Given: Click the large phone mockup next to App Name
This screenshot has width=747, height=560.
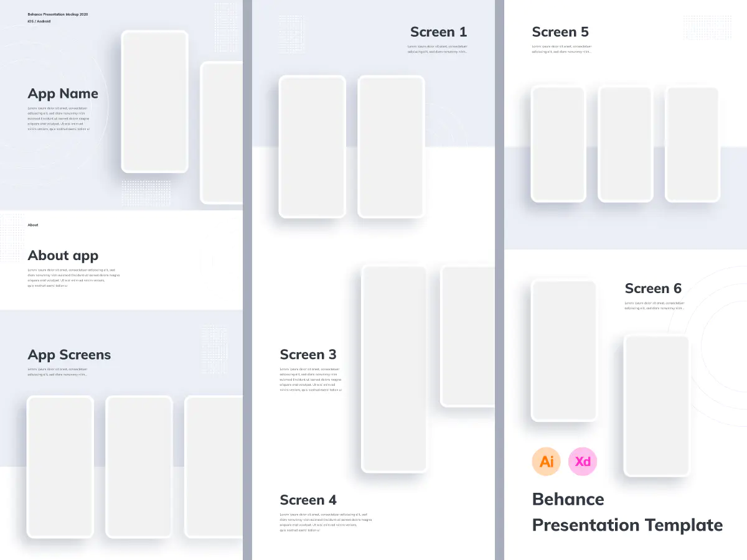Looking at the screenshot, I should [x=154, y=101].
